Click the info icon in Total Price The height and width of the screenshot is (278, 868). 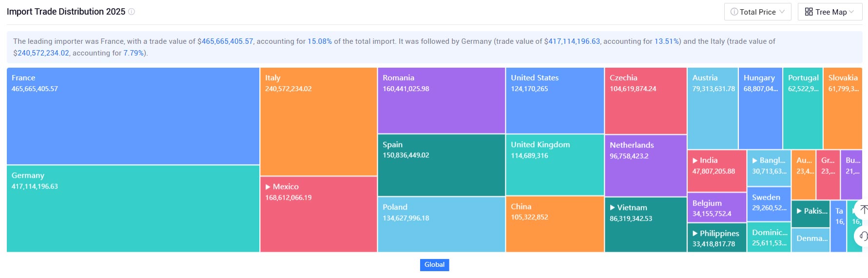click(734, 12)
